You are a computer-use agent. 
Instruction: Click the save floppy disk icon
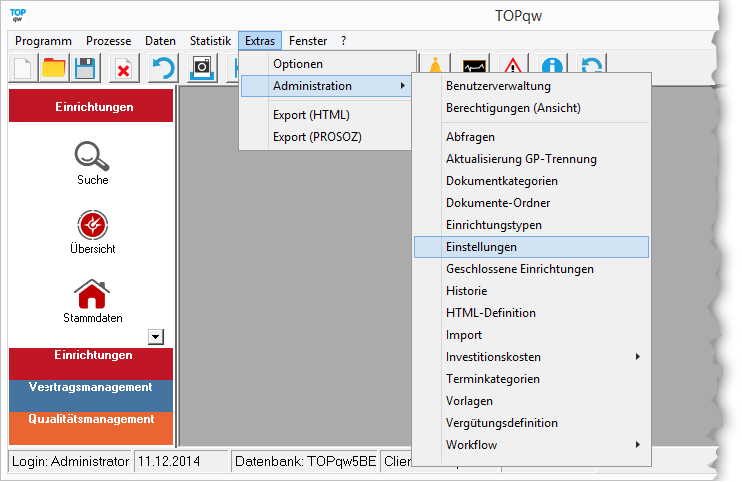click(85, 68)
